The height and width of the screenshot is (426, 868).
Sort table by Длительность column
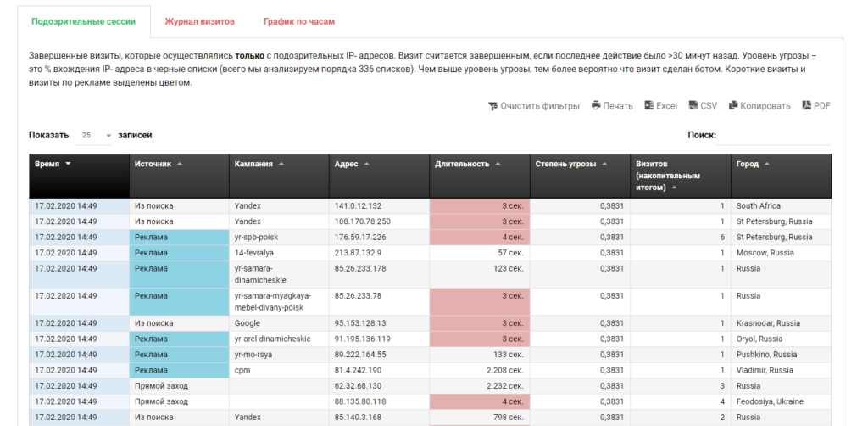(x=462, y=164)
